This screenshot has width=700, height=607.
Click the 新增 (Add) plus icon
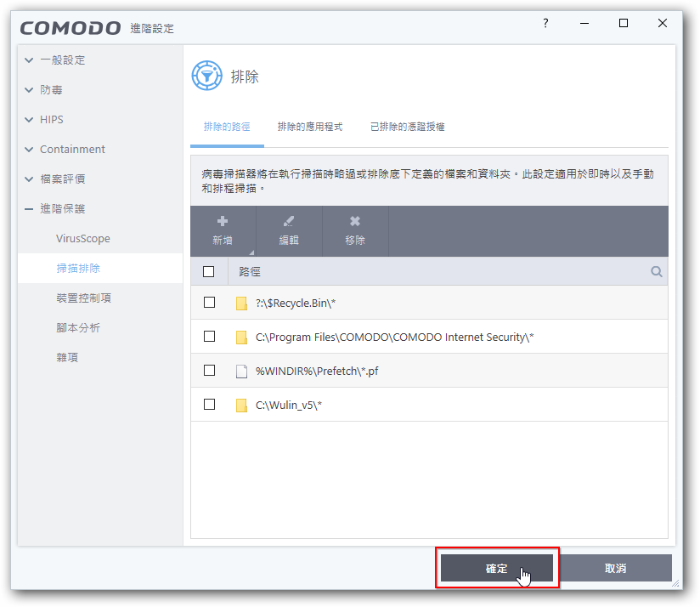click(223, 221)
